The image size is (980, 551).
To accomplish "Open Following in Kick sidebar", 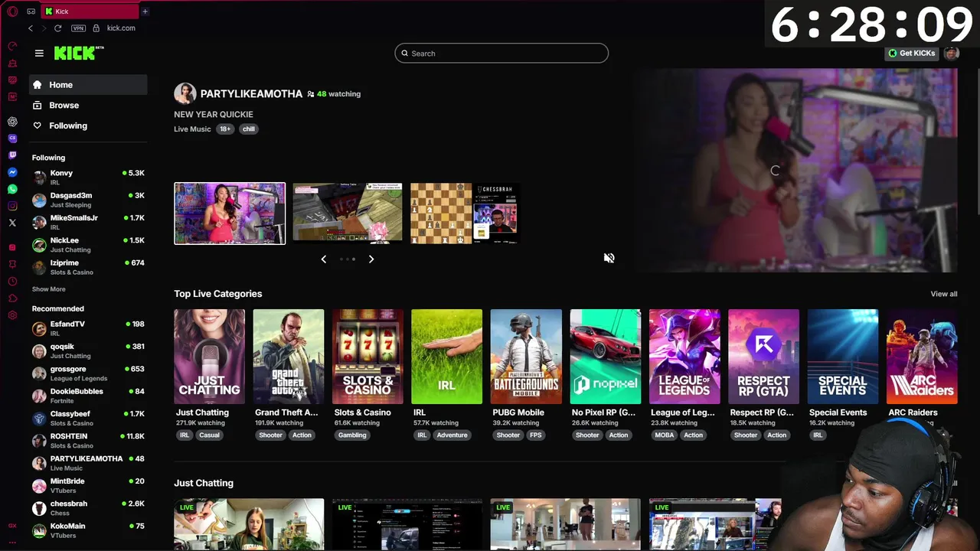I will click(88, 126).
